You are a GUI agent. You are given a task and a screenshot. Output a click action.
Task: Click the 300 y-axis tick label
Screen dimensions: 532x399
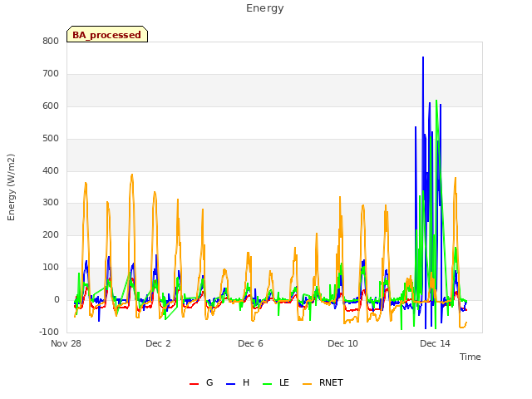click(51, 203)
